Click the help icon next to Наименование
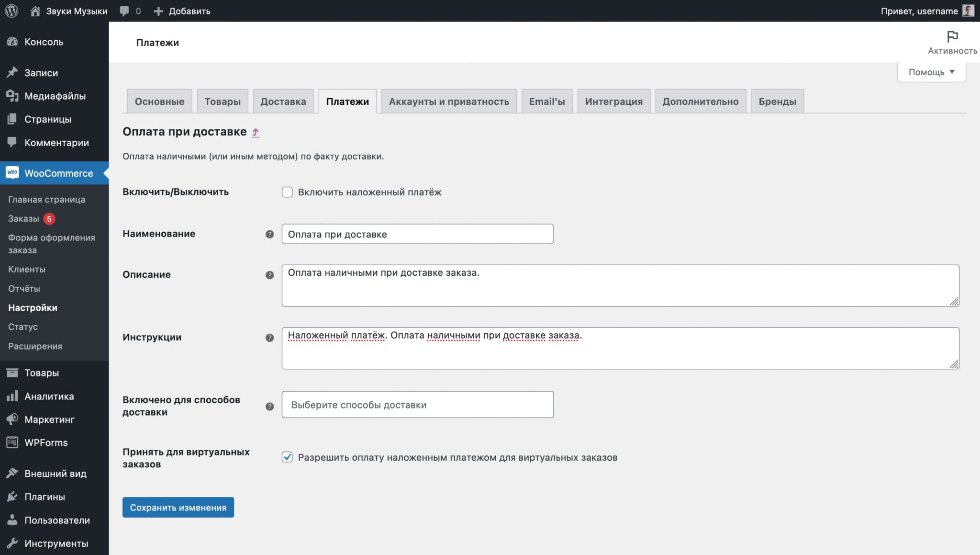The height and width of the screenshot is (555, 980). (x=270, y=234)
